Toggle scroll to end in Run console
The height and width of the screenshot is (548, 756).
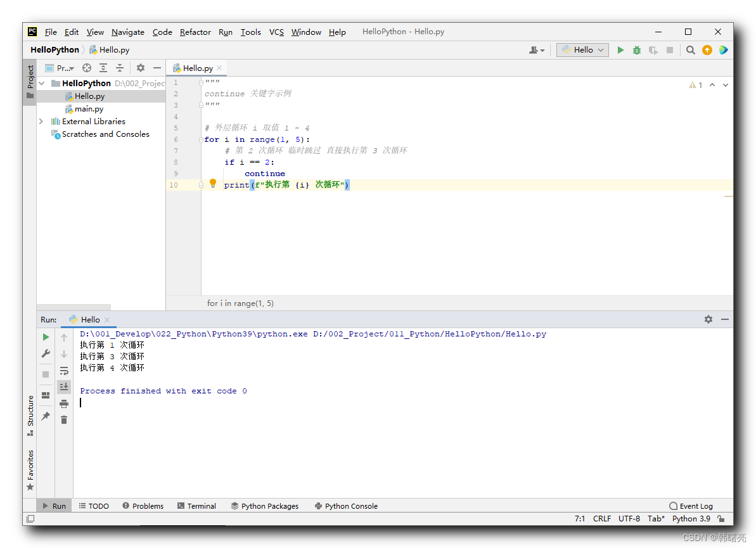pyautogui.click(x=63, y=386)
